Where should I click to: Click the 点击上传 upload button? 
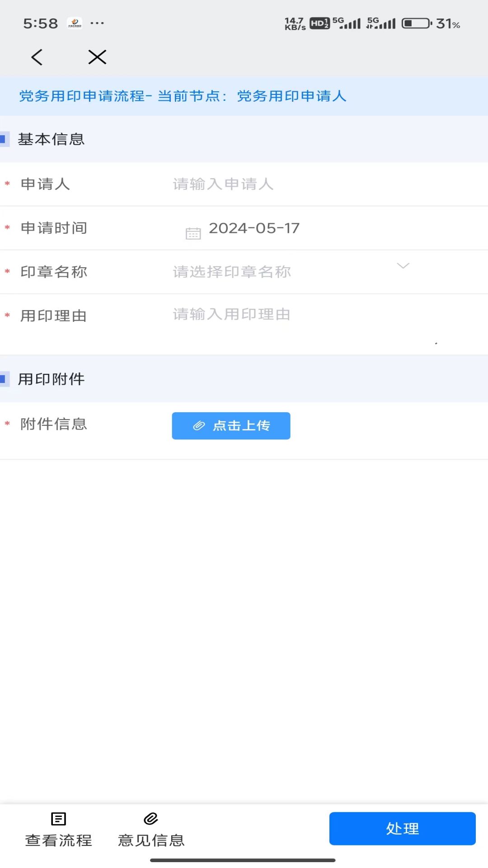(x=231, y=426)
